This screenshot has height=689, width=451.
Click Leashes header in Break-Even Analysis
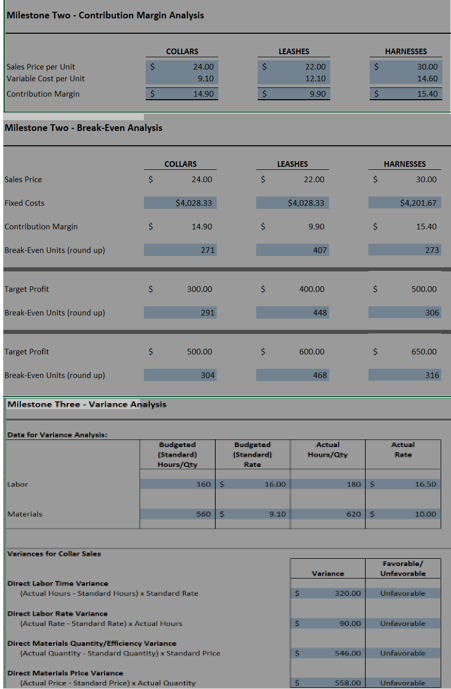292,164
